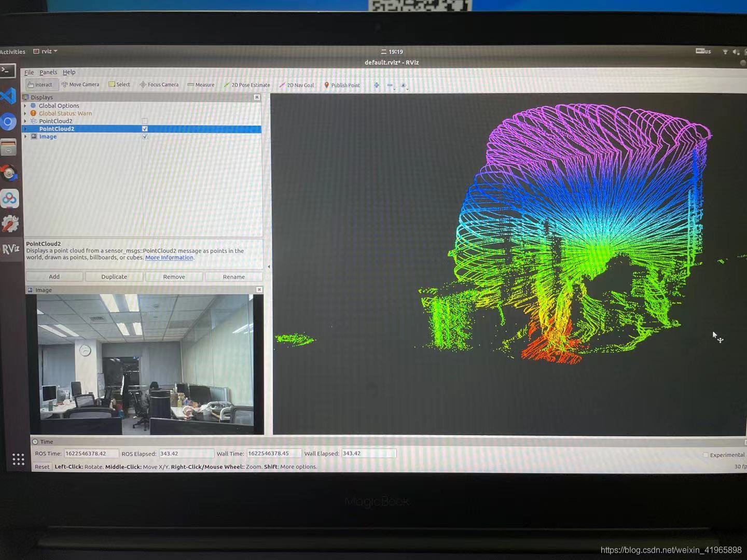This screenshot has width=747, height=560.
Task: Open the More Information link
Action: point(169,257)
